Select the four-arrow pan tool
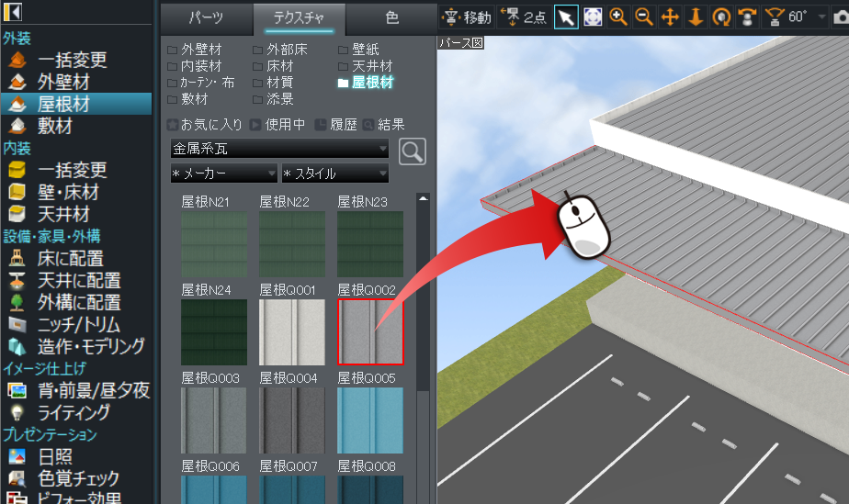Image resolution: width=849 pixels, height=504 pixels. pyautogui.click(x=671, y=17)
